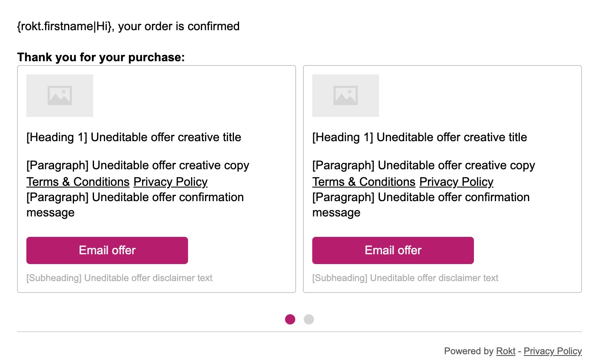Open the footer Privacy Policy link
Screen dimensions: 599x364
(553, 351)
